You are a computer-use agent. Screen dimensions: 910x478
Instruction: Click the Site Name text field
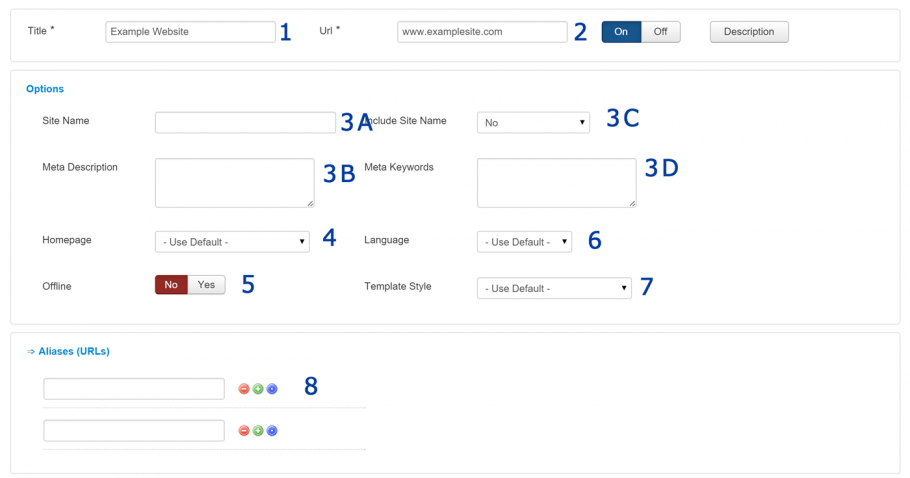pos(245,122)
